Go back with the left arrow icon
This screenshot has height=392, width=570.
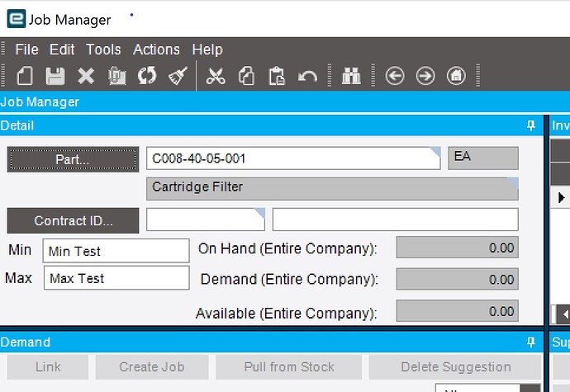point(395,76)
